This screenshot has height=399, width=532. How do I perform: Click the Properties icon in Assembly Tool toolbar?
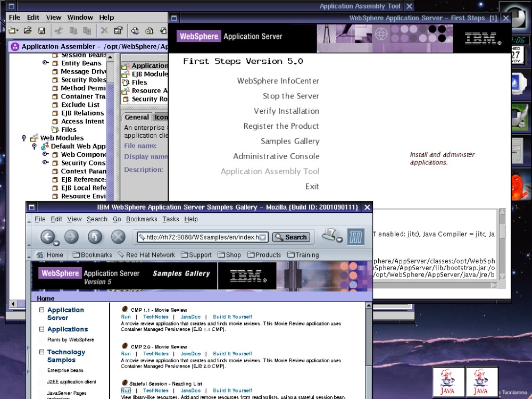click(x=118, y=30)
